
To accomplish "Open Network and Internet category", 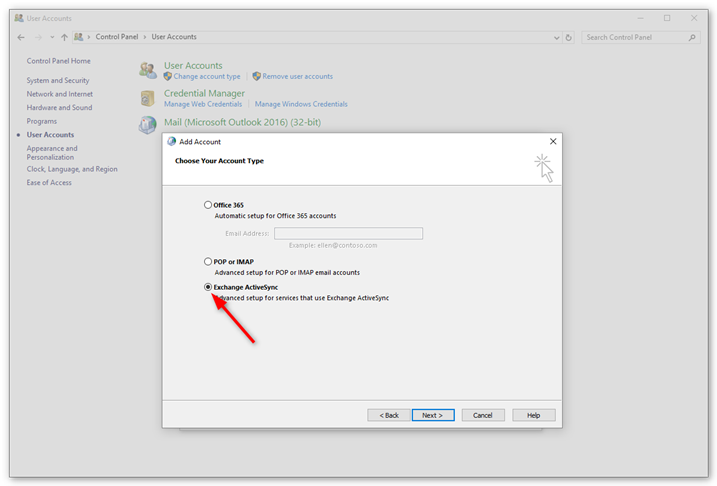I will click(x=59, y=94).
